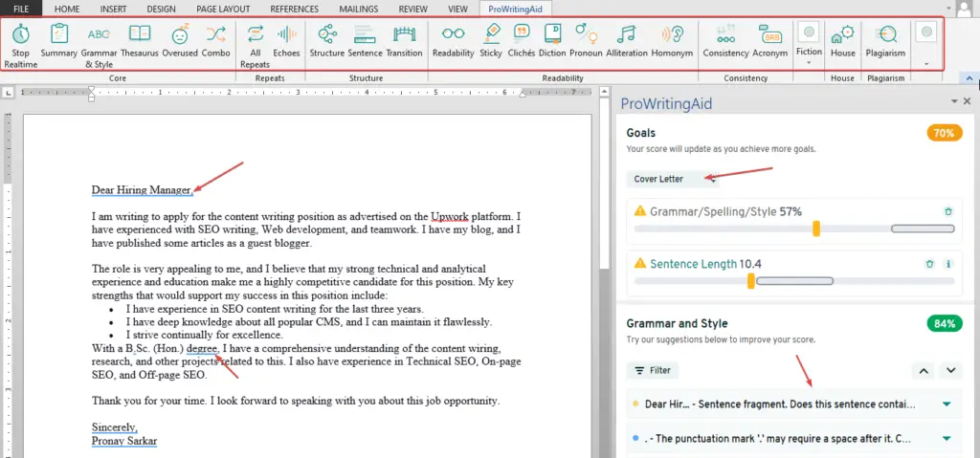Open the Sentence length report
This screenshot has width=980, height=458.
pos(365,42)
